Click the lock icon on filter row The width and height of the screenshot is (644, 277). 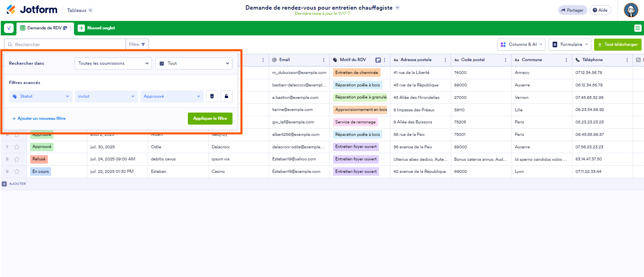[226, 96]
